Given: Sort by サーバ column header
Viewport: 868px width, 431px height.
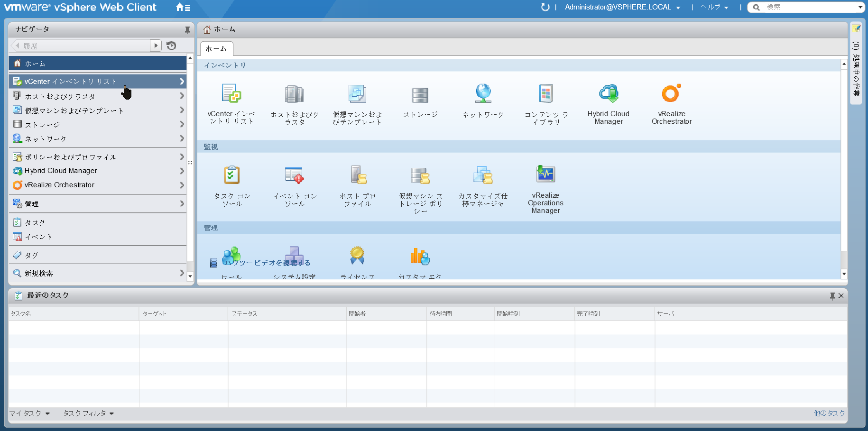Looking at the screenshot, I should coord(751,313).
